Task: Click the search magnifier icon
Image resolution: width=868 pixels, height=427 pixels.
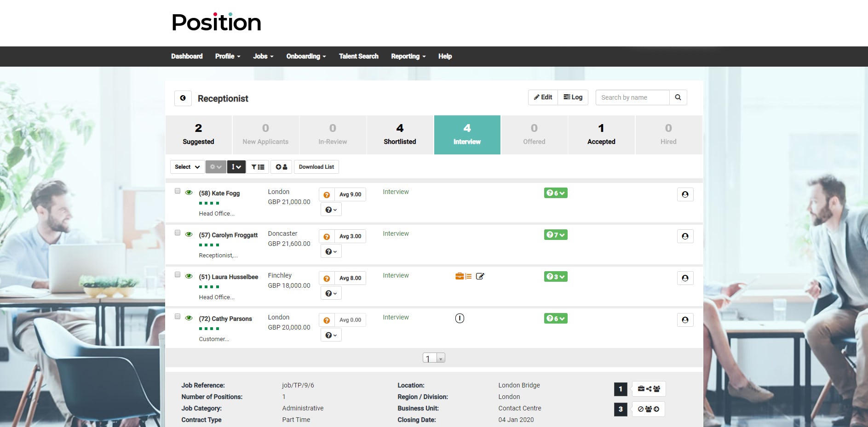Action: 678,97
